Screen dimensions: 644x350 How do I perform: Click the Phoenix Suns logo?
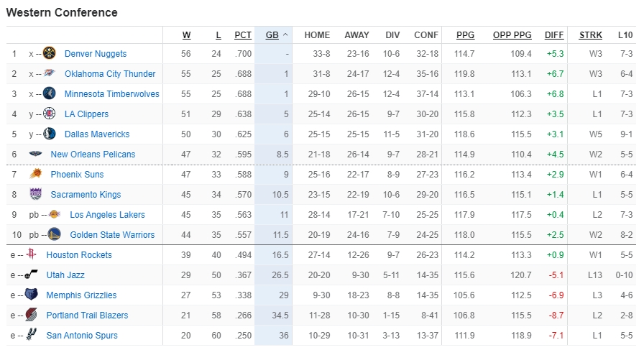pyautogui.click(x=36, y=175)
